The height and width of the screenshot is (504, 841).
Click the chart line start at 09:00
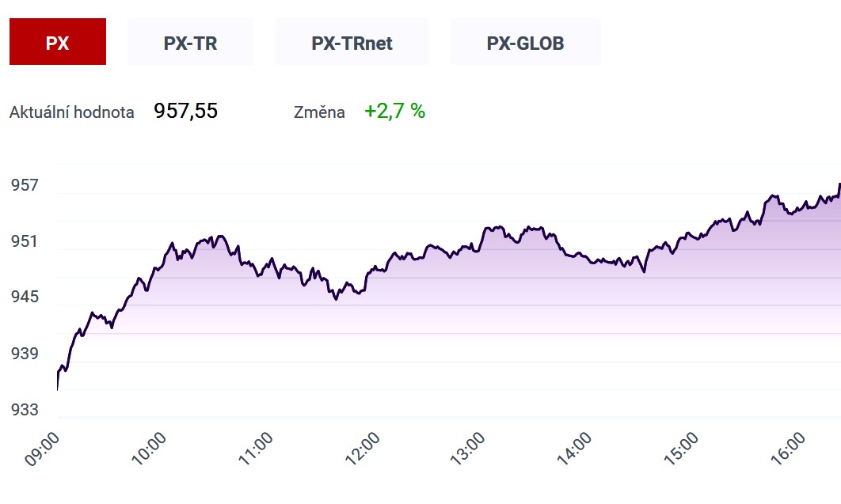[57, 388]
